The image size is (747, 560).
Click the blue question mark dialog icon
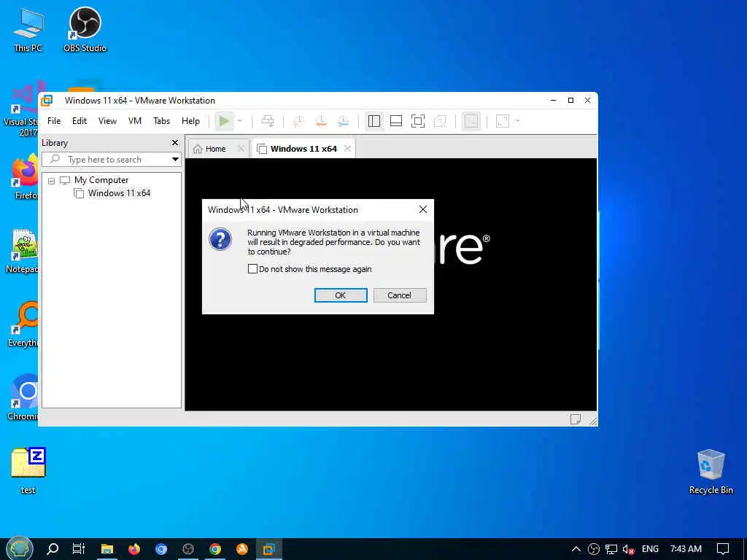(x=220, y=239)
